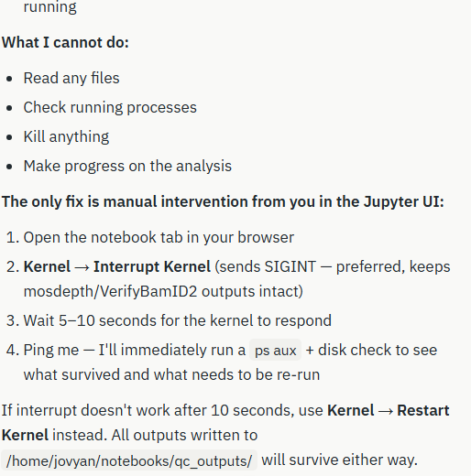The height and width of the screenshot is (476, 471).
Task: Click the inline 'ps aux' code snippet
Action: pos(276,351)
